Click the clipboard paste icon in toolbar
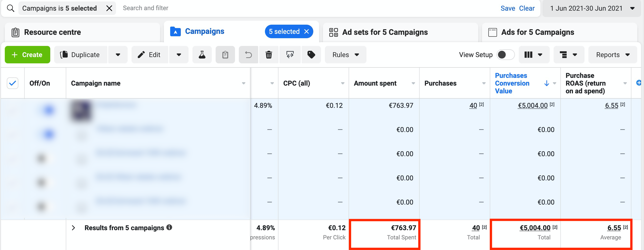 pyautogui.click(x=225, y=55)
